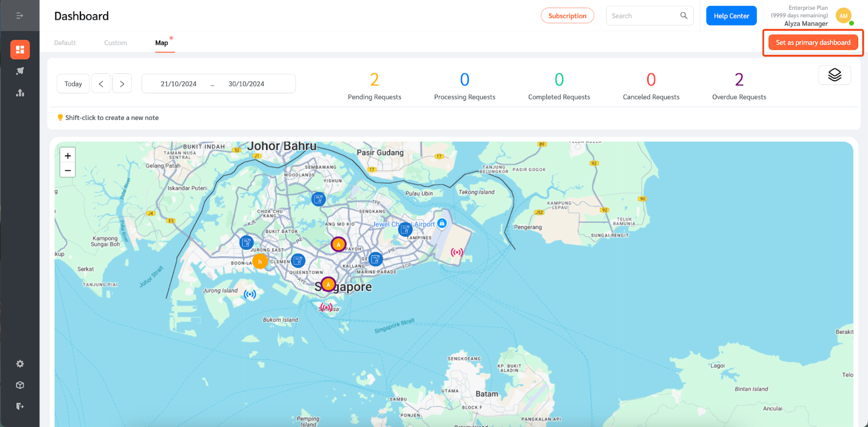868x427 pixels.
Task: Expand the sidebar with the menu arrow icon
Action: click(x=20, y=16)
